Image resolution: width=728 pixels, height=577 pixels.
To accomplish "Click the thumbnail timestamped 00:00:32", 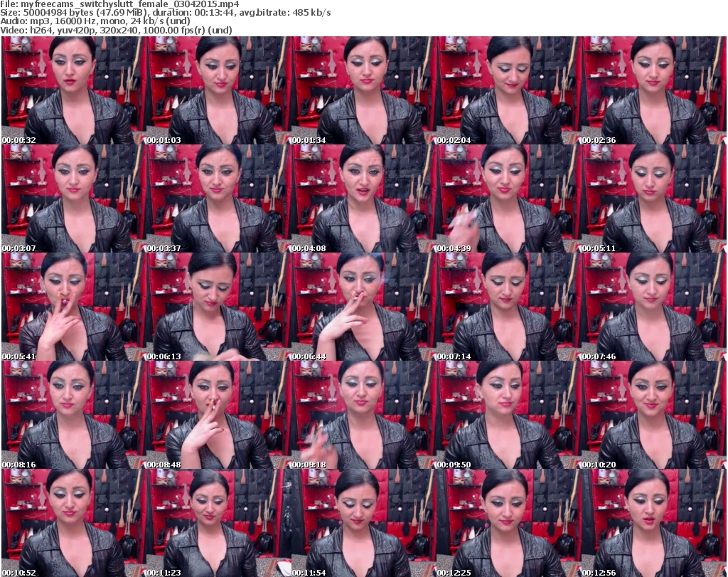I will coord(74,90).
